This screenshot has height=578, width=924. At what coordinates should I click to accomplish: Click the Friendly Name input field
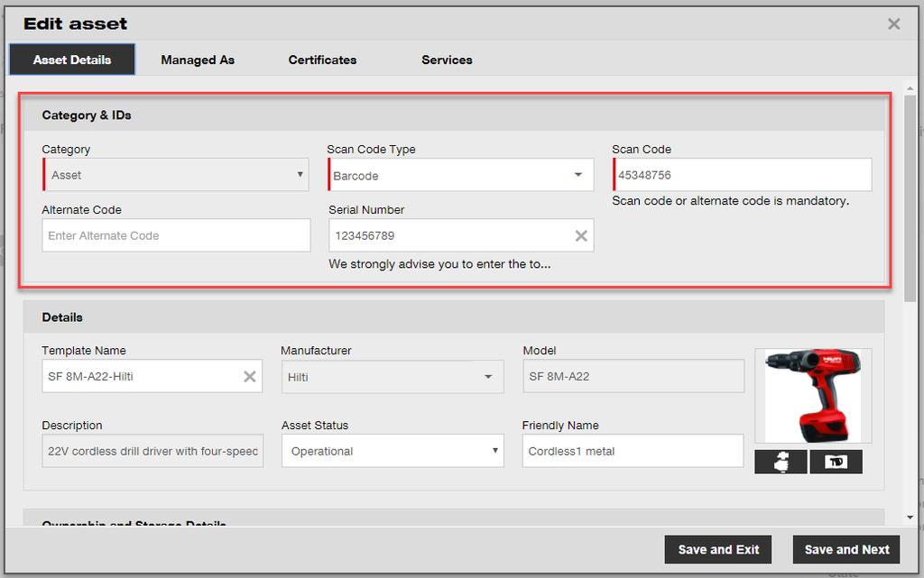[x=633, y=451]
